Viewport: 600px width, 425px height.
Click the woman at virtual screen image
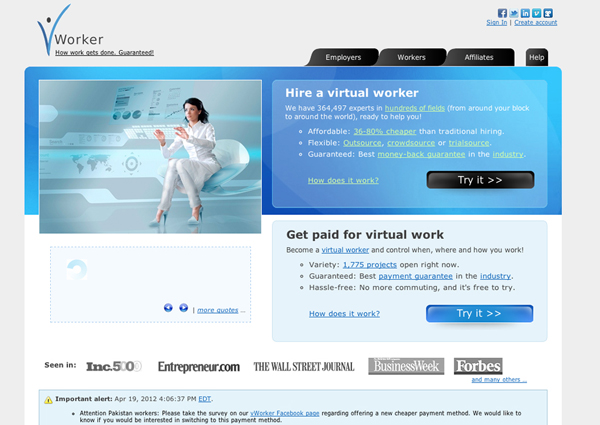150,157
